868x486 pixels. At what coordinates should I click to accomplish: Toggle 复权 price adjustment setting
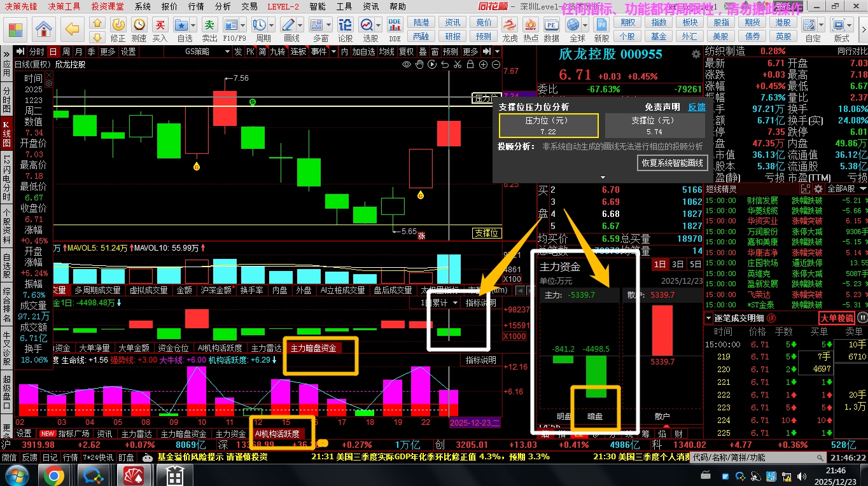(x=406, y=52)
